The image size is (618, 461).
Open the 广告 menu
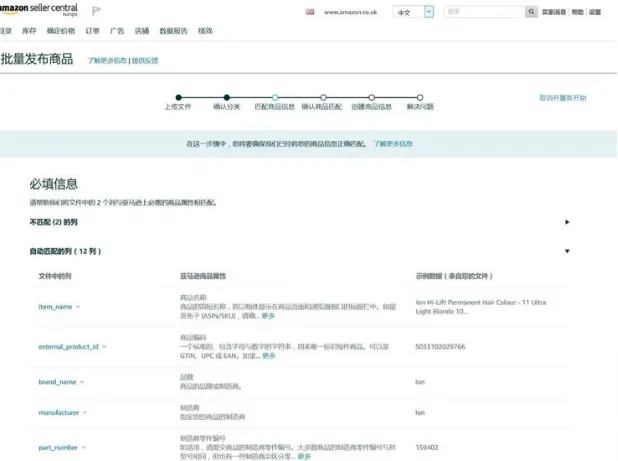tap(117, 31)
